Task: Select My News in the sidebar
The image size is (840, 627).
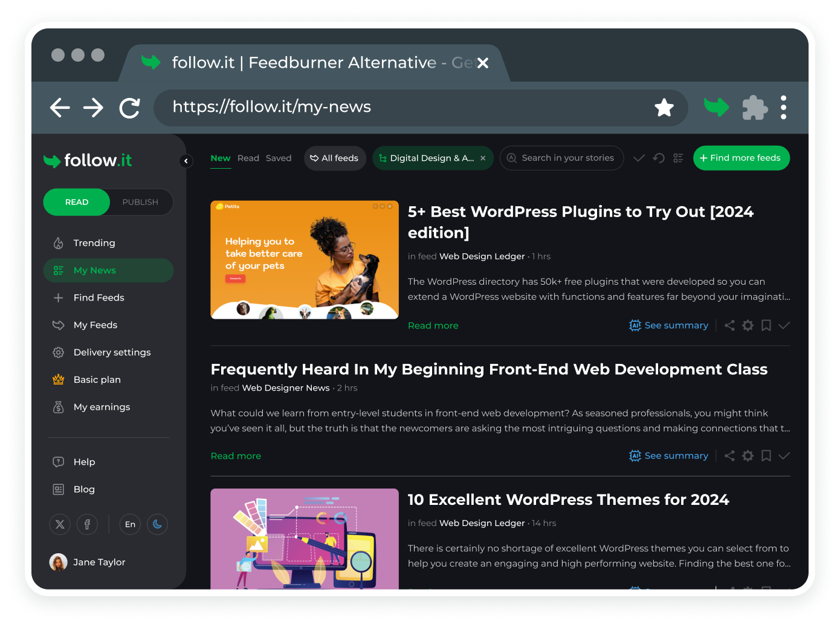Action: (x=108, y=270)
